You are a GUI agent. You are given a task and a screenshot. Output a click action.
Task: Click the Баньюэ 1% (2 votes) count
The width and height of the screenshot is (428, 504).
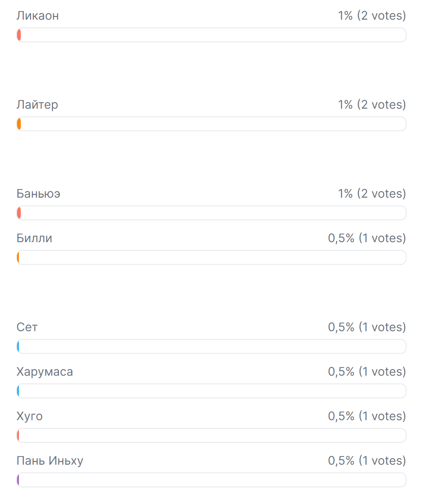pyautogui.click(x=372, y=194)
